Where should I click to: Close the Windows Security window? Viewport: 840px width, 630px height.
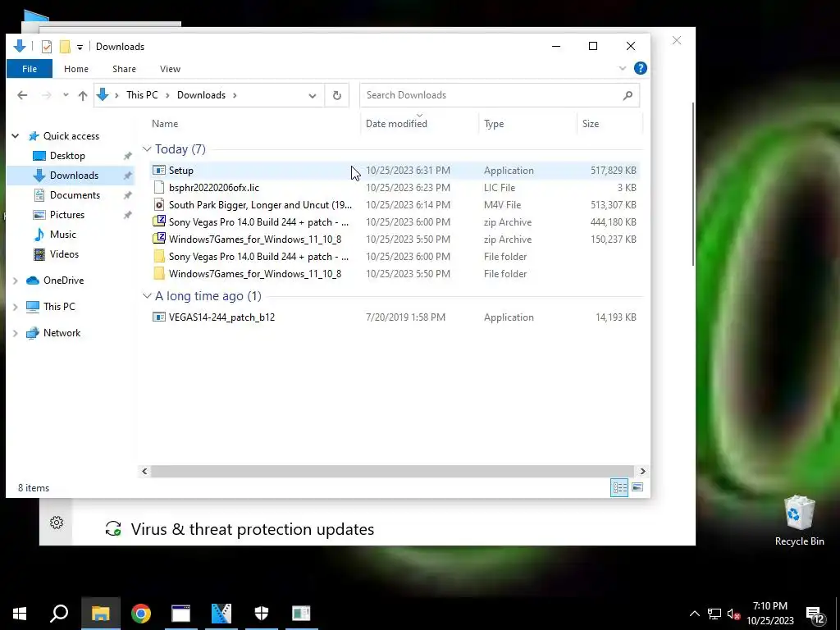677,41
